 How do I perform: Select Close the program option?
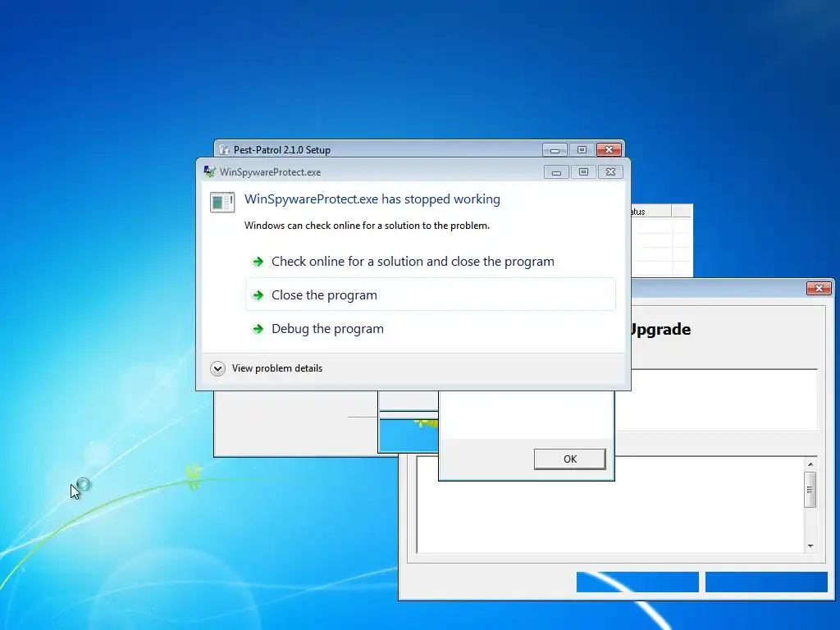click(x=431, y=294)
